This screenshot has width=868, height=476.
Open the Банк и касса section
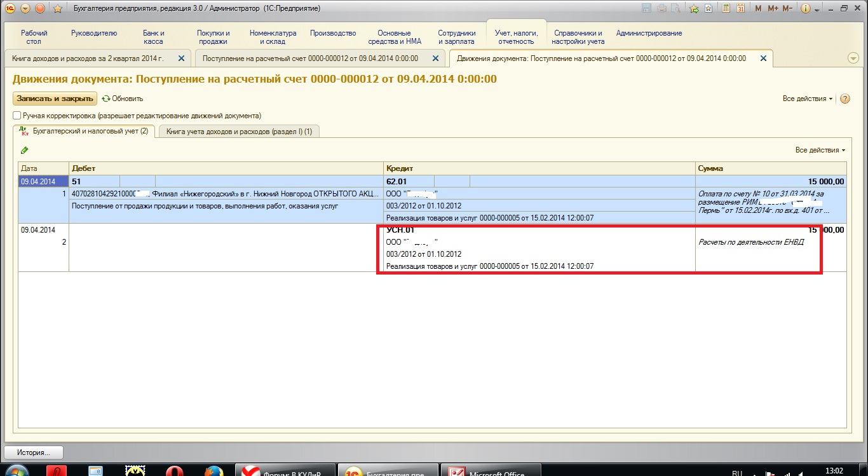154,37
